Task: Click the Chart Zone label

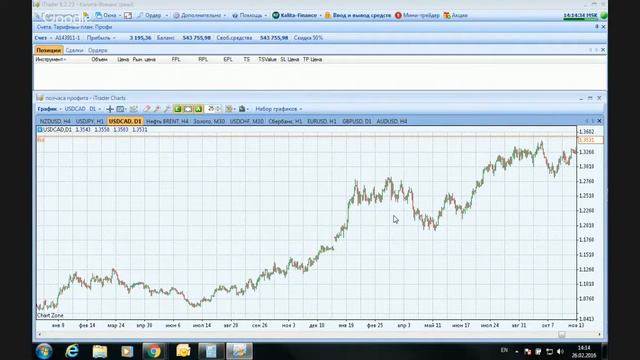Action: [x=50, y=316]
